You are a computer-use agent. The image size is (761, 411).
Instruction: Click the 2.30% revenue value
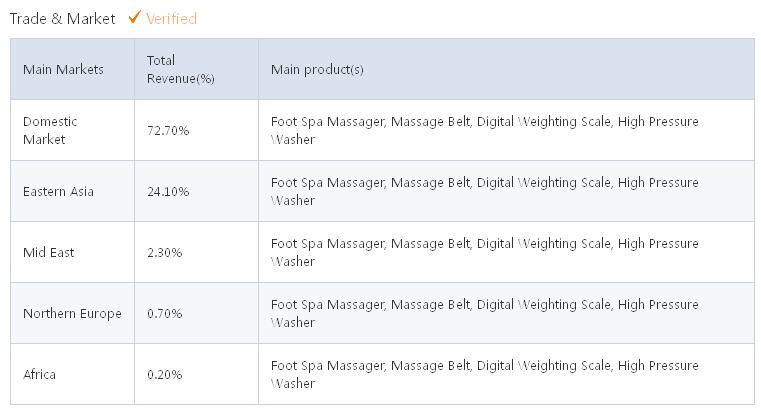pyautogui.click(x=165, y=252)
